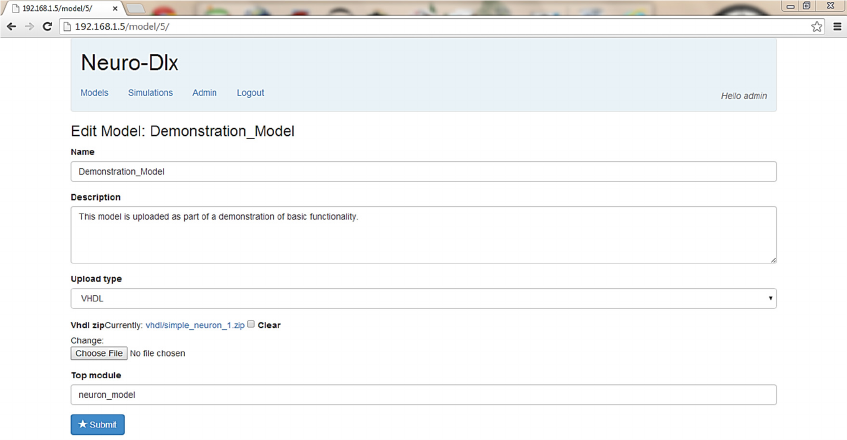Close the 192.168.1.5/model/5/ browser tab
Image resolution: width=847 pixels, height=440 pixels.
pyautogui.click(x=114, y=8)
